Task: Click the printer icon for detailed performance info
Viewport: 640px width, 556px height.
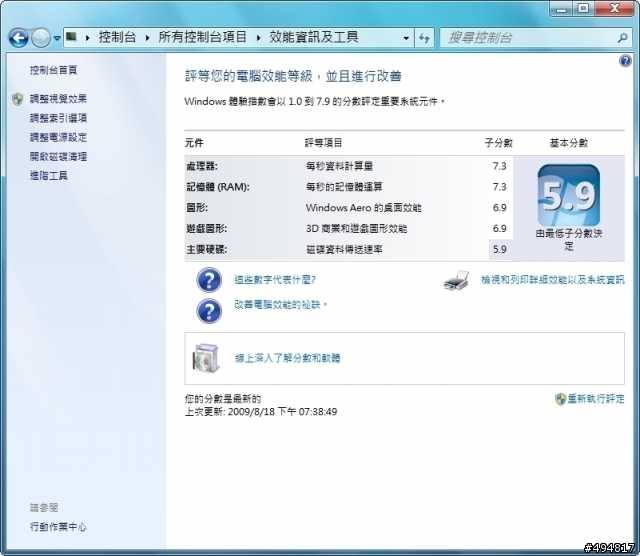Action: coord(456,281)
